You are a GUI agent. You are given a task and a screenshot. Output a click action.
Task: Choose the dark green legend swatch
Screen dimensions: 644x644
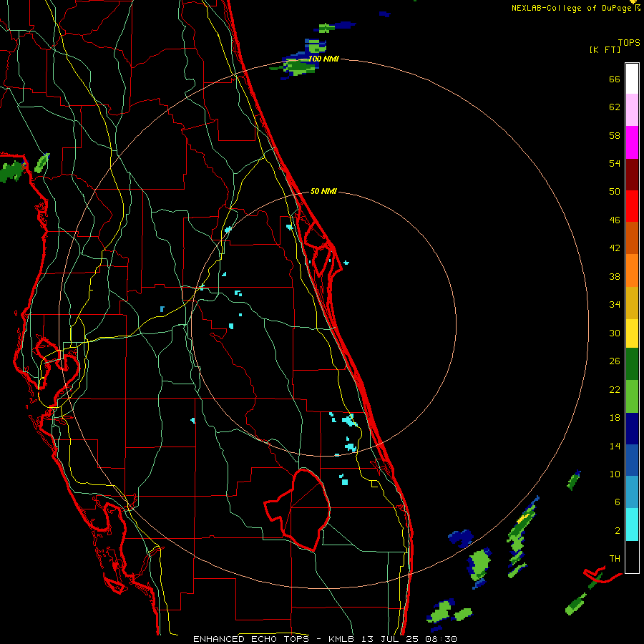[632, 364]
